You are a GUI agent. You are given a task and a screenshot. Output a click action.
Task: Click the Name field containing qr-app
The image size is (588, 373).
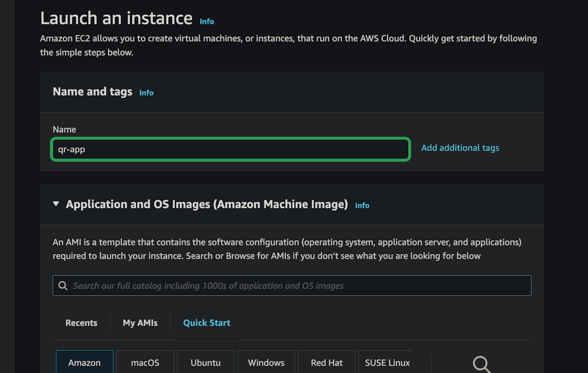coord(230,149)
